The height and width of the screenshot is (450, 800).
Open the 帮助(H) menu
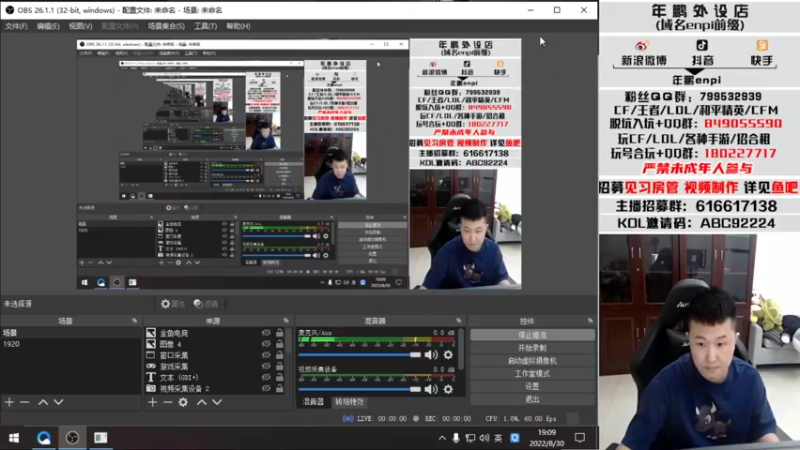click(238, 26)
